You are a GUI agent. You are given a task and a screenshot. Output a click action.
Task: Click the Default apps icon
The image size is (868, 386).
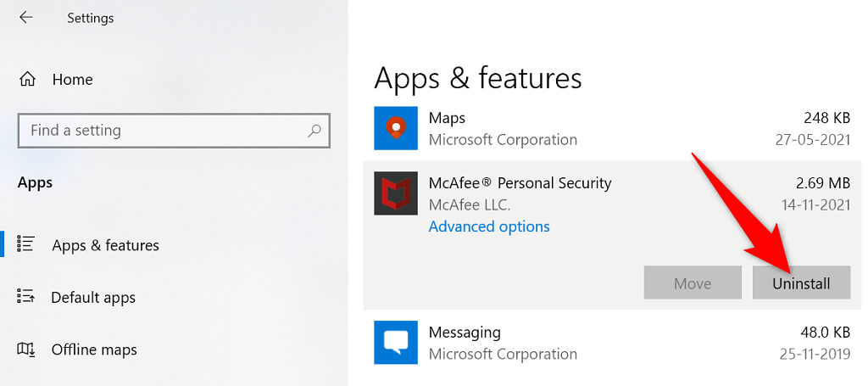pyautogui.click(x=26, y=297)
